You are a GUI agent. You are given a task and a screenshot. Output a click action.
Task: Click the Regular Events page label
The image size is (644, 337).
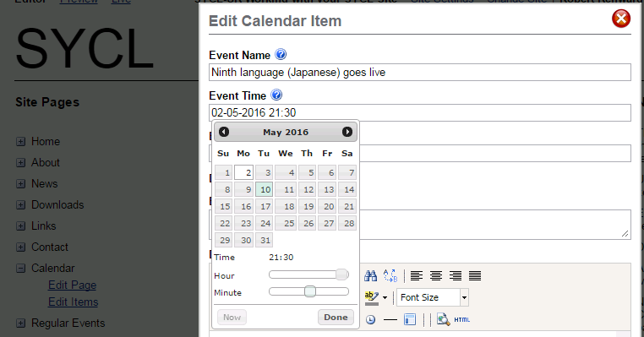[68, 323]
